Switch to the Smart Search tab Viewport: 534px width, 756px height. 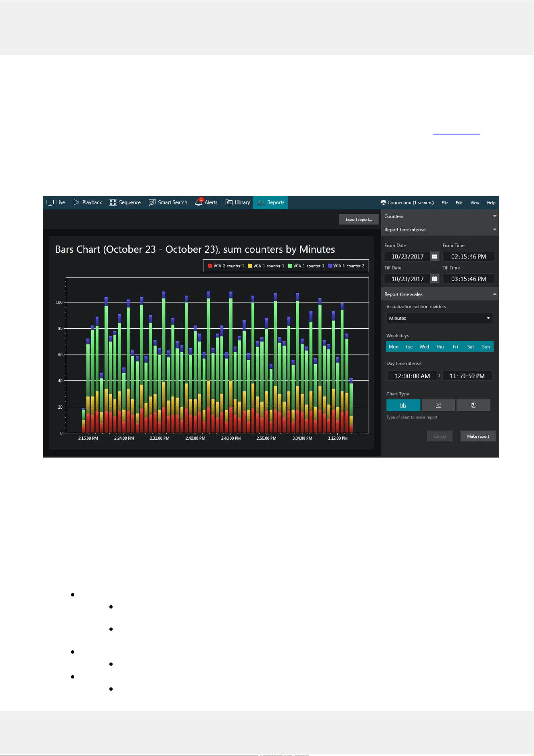click(x=168, y=202)
